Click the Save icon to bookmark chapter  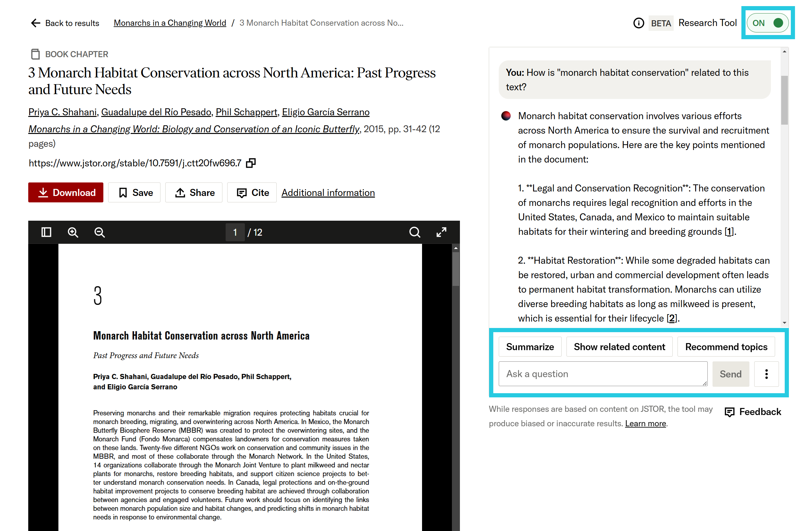pos(135,193)
